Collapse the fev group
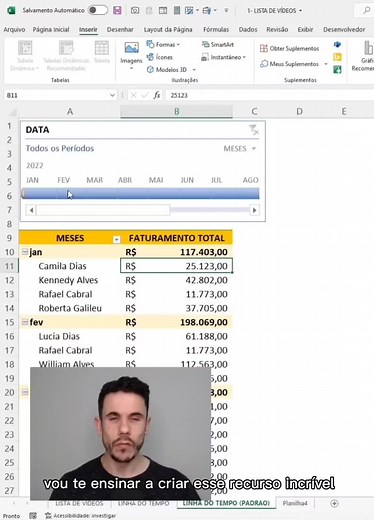Image resolution: width=374 pixels, height=520 pixels. [25, 322]
